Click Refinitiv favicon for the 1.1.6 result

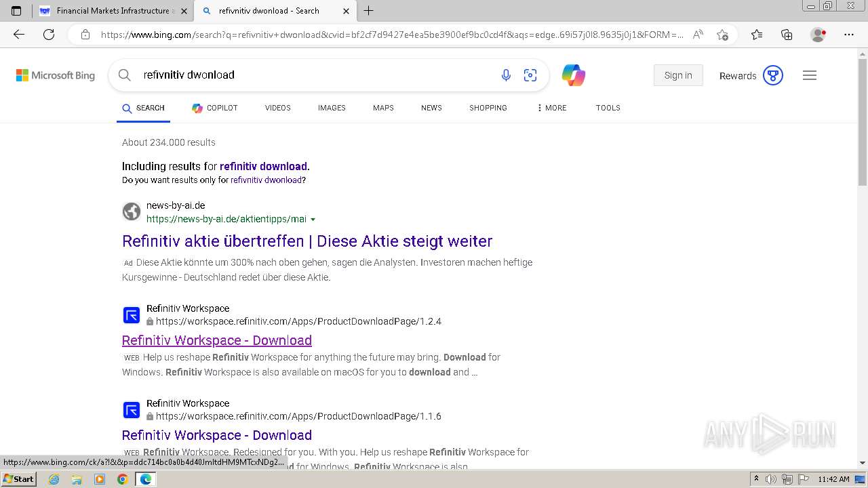click(132, 410)
